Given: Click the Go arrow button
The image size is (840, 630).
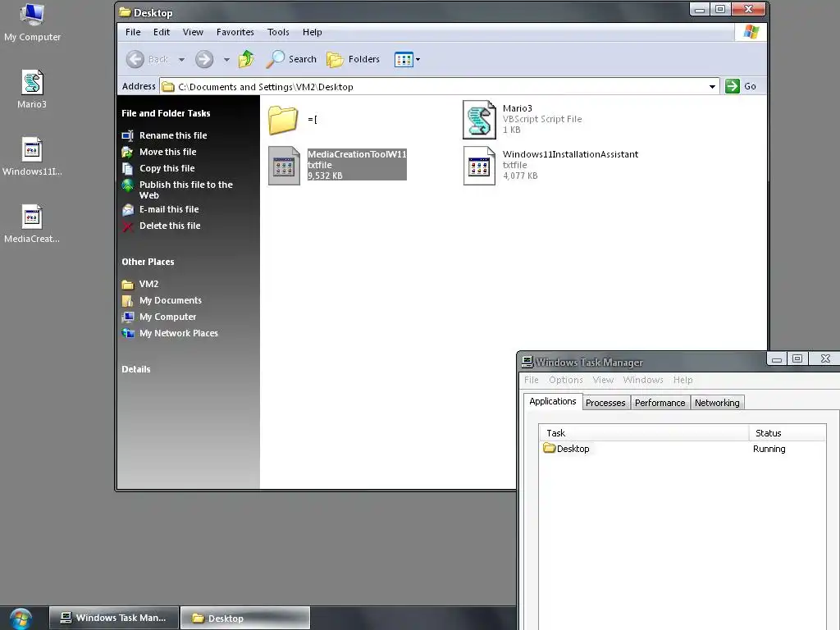Looking at the screenshot, I should pos(733,86).
